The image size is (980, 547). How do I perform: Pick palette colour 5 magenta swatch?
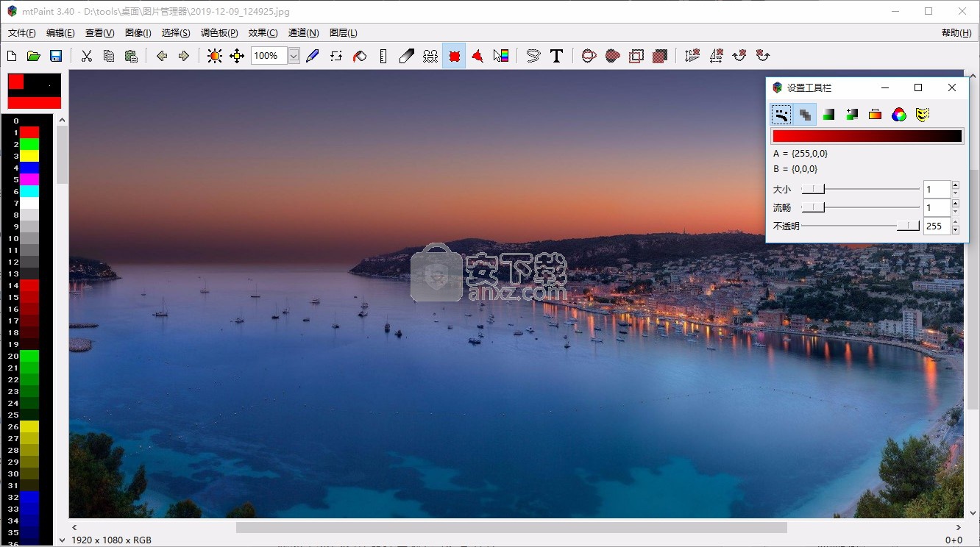29,179
